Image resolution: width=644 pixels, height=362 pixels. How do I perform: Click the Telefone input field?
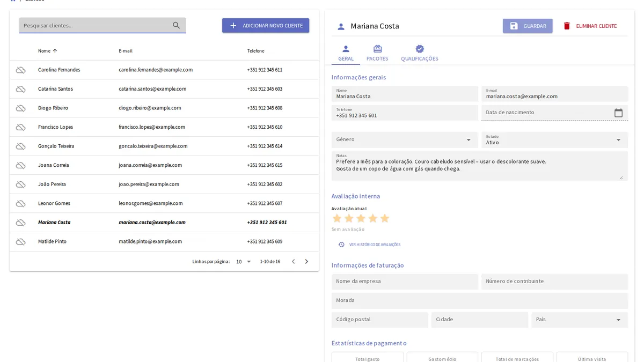[x=405, y=113]
